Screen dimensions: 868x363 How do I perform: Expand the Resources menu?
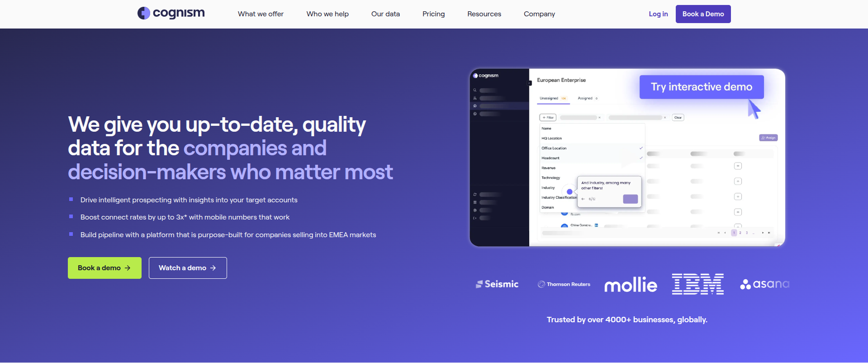click(484, 14)
